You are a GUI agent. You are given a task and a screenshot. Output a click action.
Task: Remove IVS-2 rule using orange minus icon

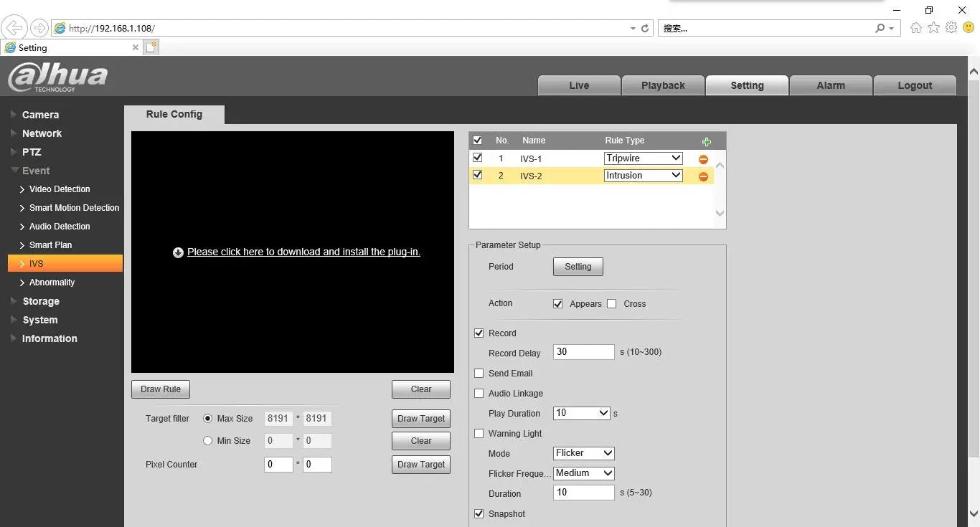tap(703, 176)
